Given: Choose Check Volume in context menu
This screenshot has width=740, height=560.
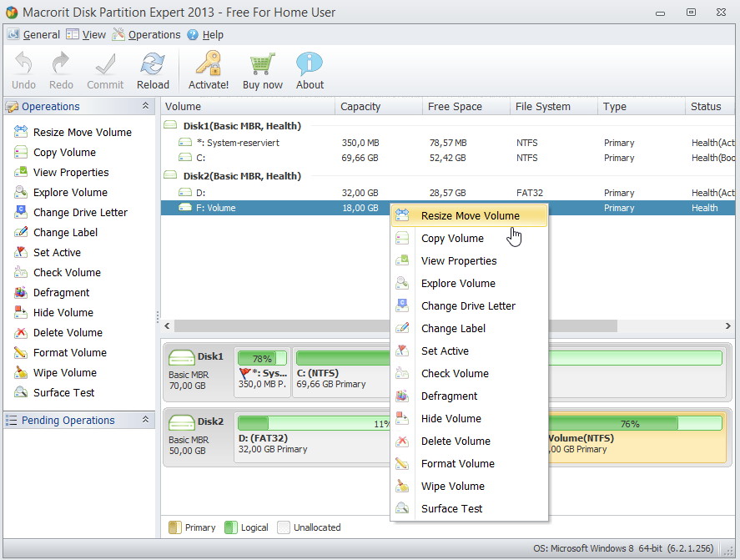Looking at the screenshot, I should click(x=470, y=374).
